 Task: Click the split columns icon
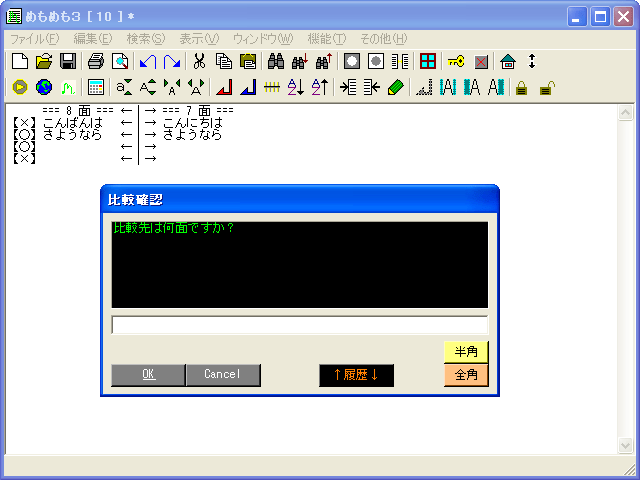click(x=400, y=62)
